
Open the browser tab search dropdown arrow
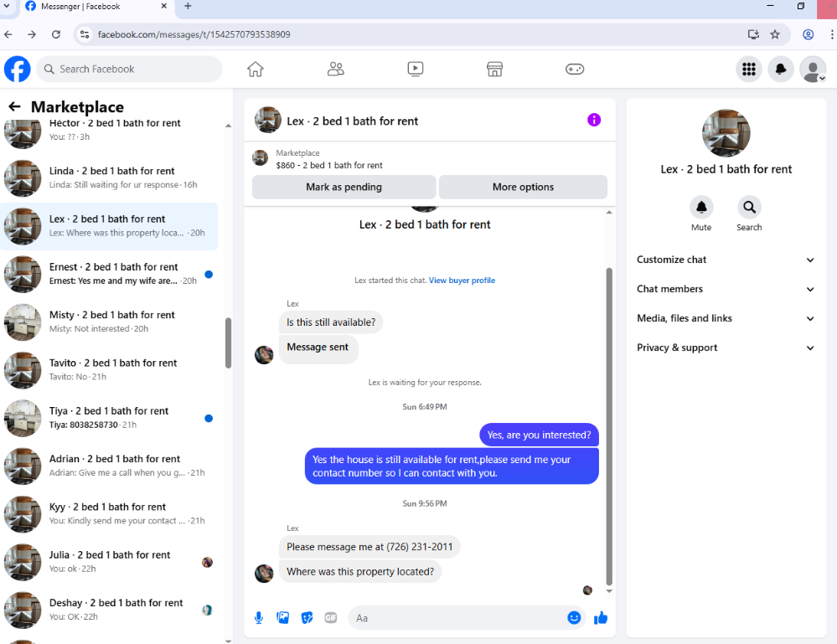coord(6,7)
